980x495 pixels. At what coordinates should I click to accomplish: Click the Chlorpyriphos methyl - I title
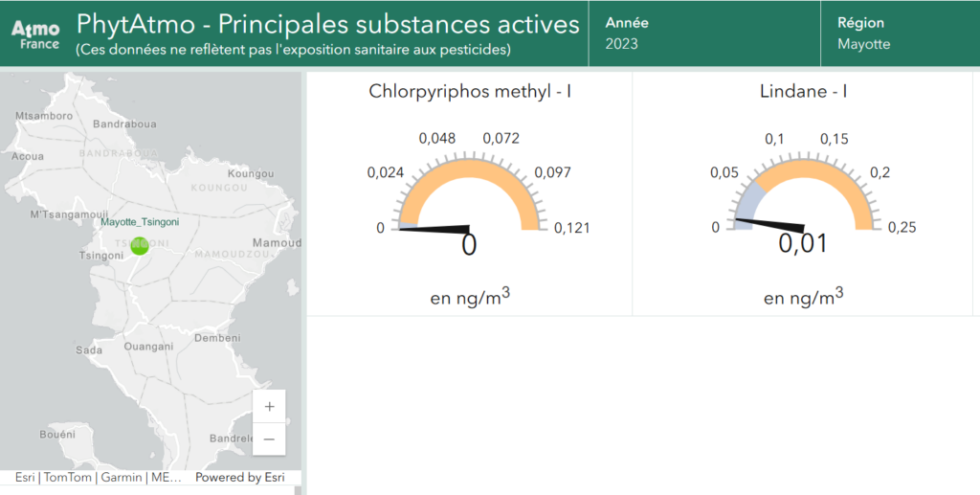[x=470, y=91]
